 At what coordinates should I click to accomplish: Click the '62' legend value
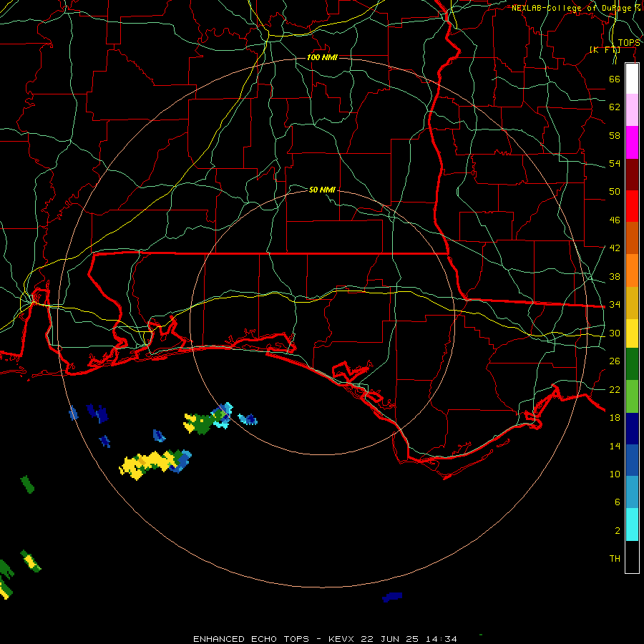(x=615, y=107)
